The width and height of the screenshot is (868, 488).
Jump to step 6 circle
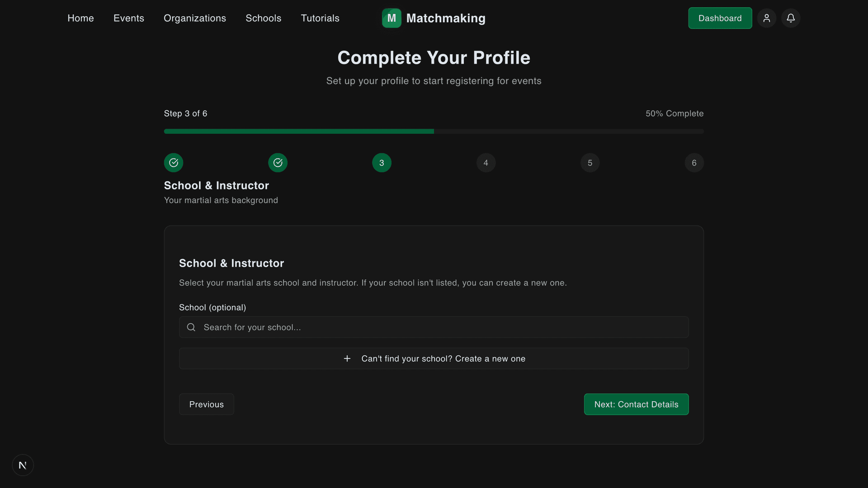point(694,163)
